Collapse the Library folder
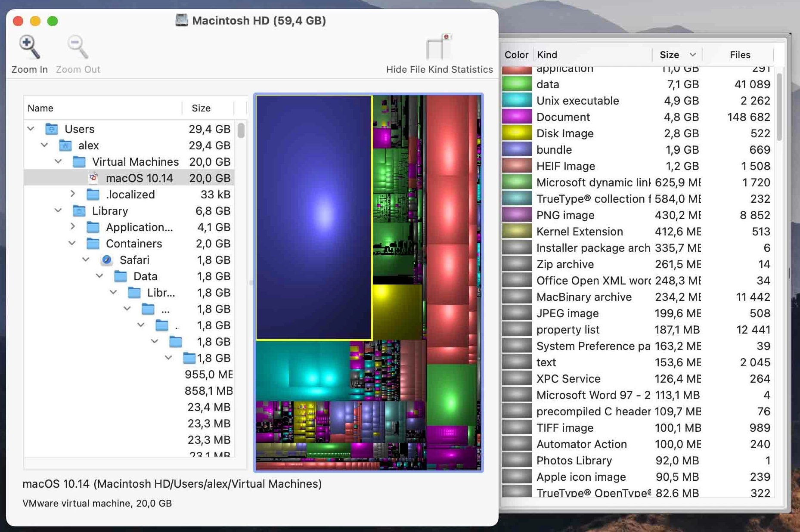This screenshot has height=532, width=800. coord(59,210)
